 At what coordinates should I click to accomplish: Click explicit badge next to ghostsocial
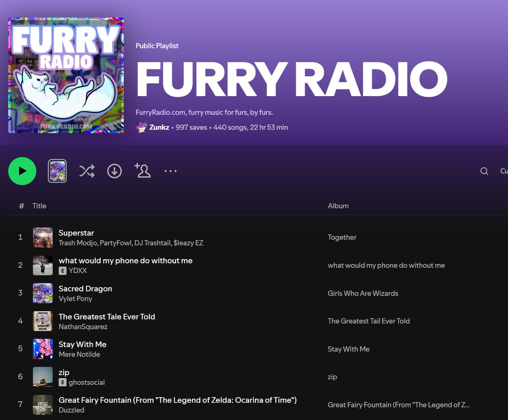click(x=62, y=382)
